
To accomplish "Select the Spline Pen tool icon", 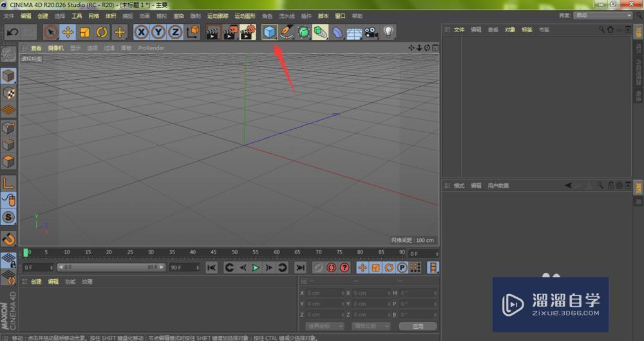I will (287, 32).
